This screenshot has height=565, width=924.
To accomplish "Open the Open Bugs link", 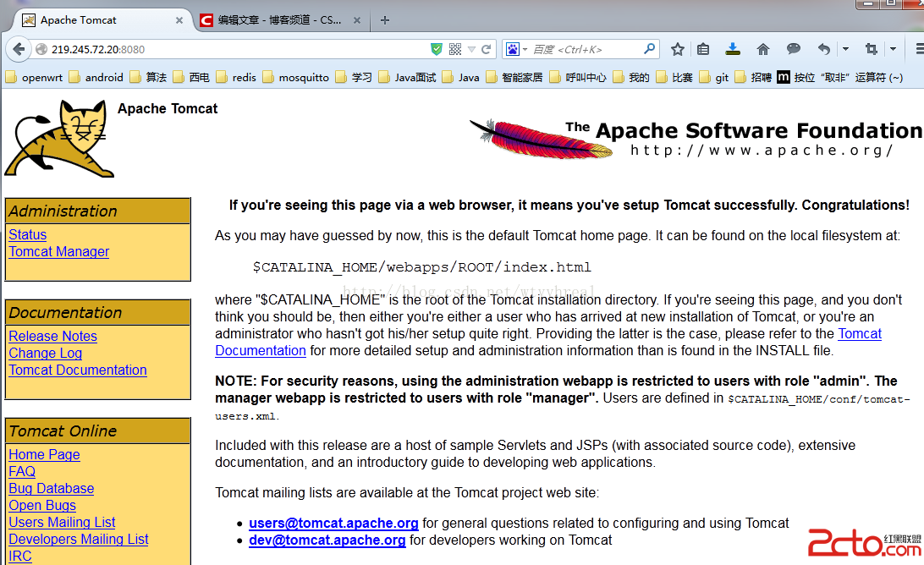I will 42,506.
